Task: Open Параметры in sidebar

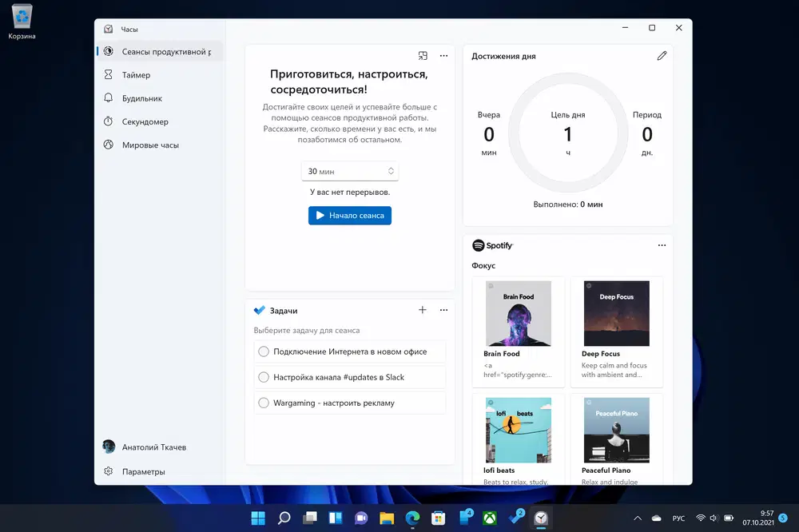Action: [161, 472]
